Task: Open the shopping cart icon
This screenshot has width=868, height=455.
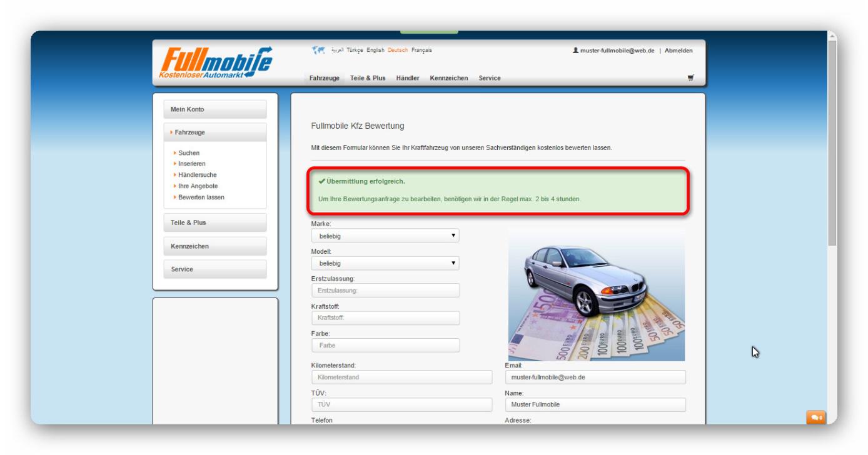Action: tap(690, 78)
